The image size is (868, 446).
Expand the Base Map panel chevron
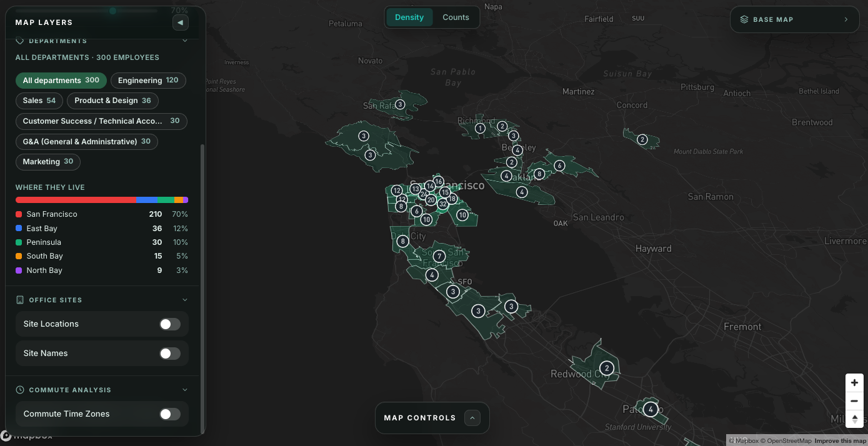pos(846,19)
